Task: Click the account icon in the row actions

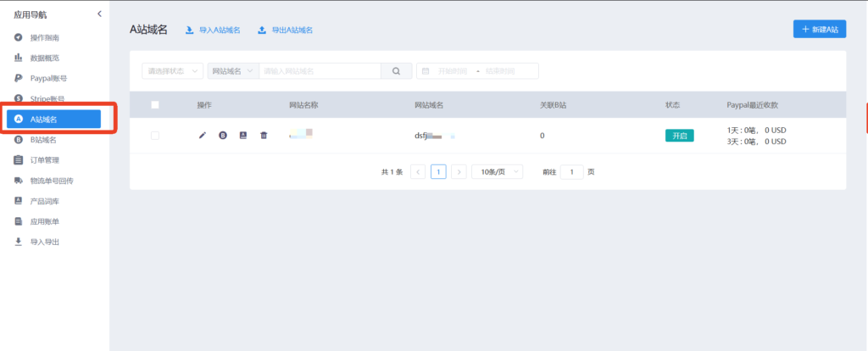Action: point(243,135)
